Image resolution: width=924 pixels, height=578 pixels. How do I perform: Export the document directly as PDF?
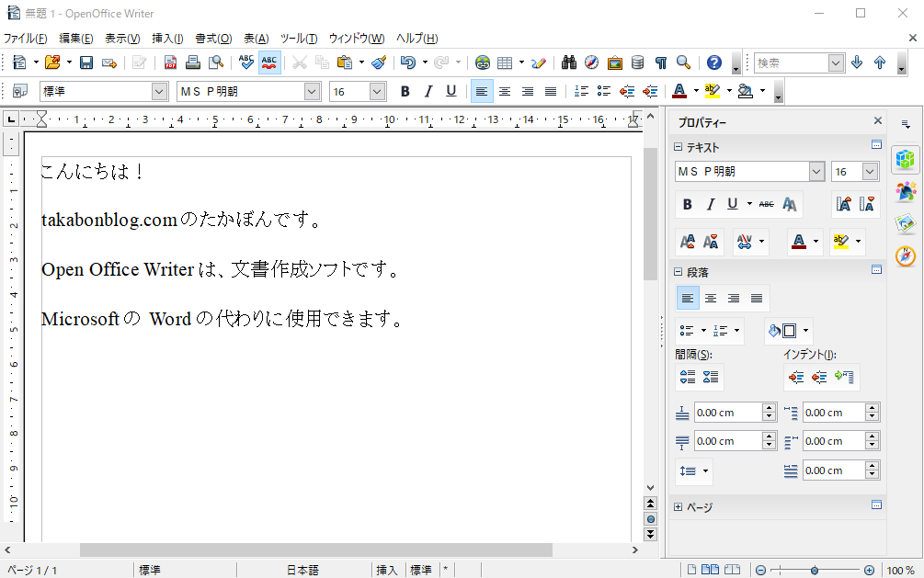170,62
